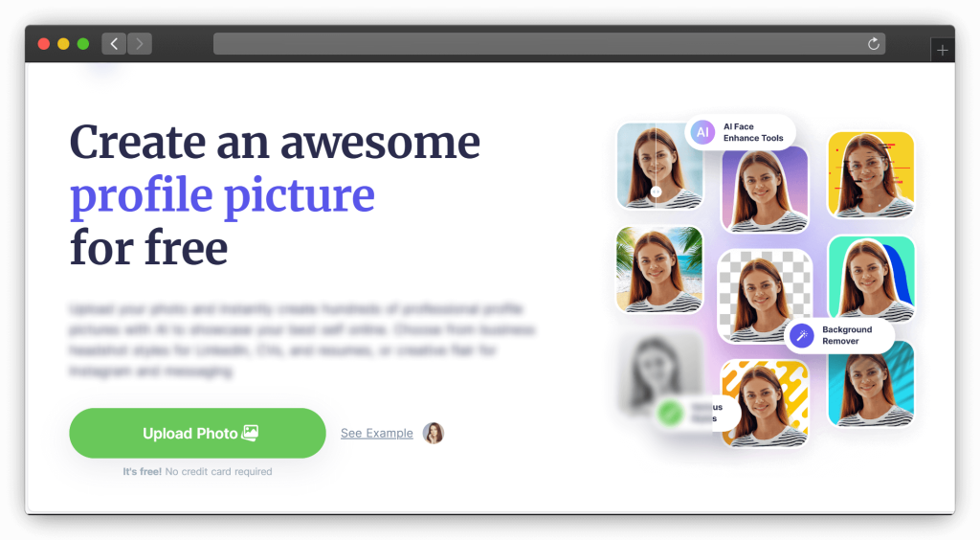
Task: Open the See Example link
Action: (376, 434)
